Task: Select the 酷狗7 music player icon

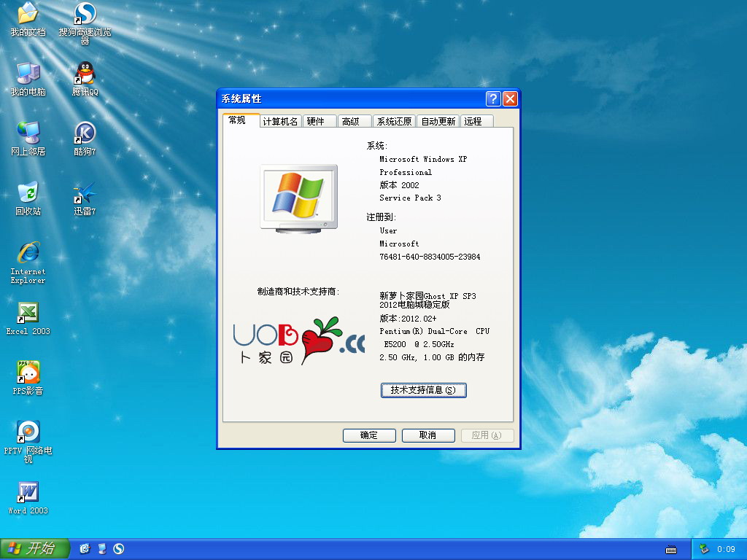Action: [x=85, y=133]
